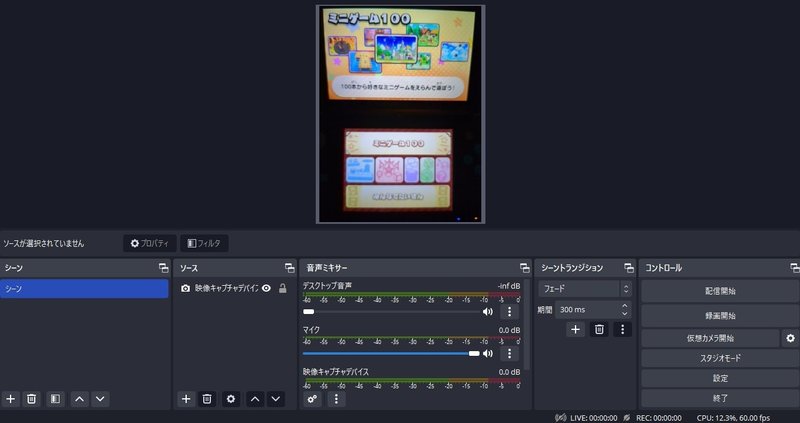The width and height of the screenshot is (800, 423).
Task: Click 終了 to exit OBS
Action: [720, 399]
